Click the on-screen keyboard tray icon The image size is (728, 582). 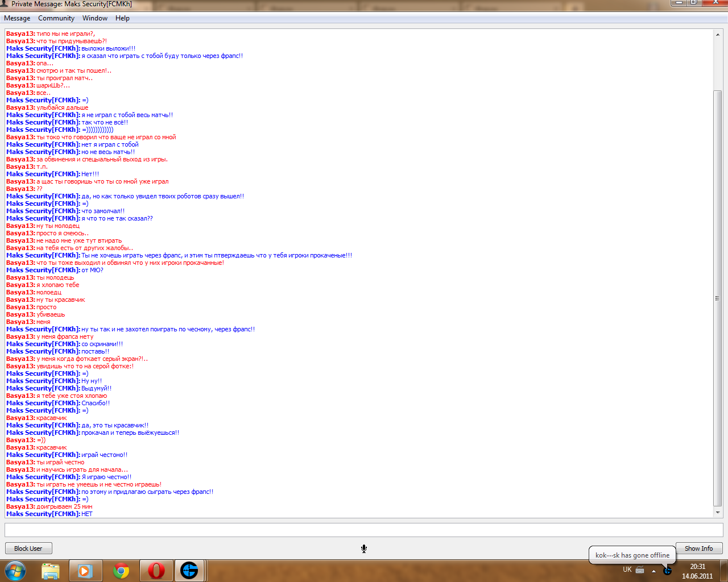point(640,570)
